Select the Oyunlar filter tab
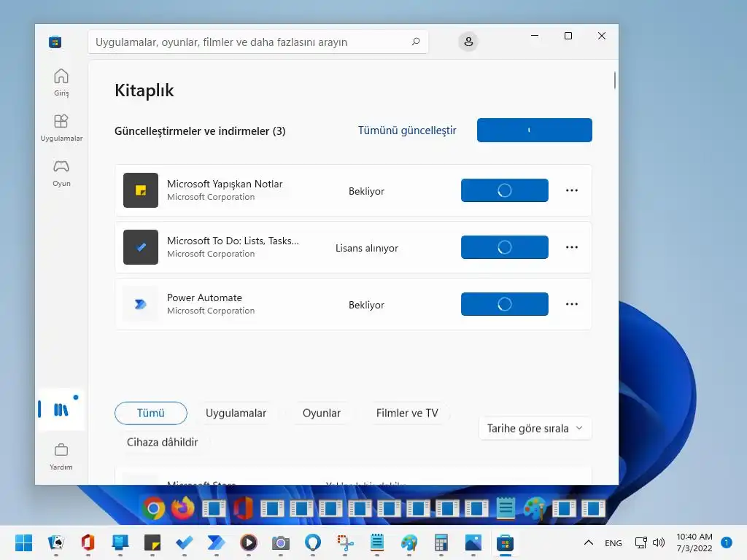 click(322, 413)
